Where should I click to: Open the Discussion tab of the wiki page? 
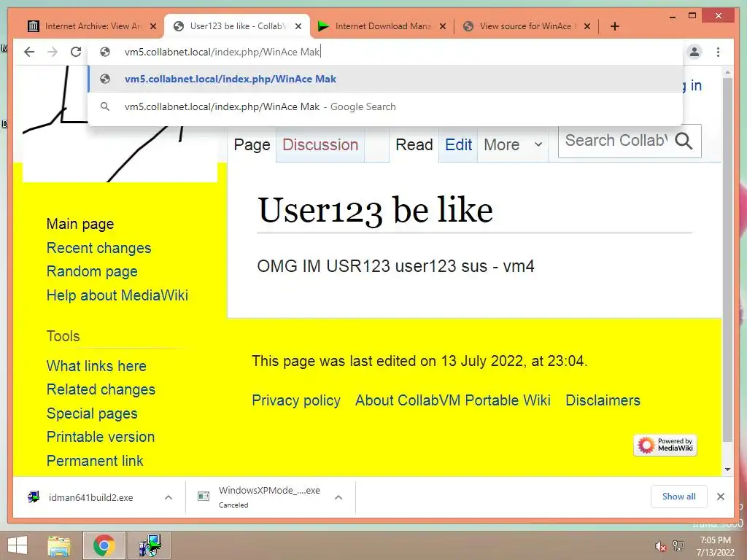point(320,145)
